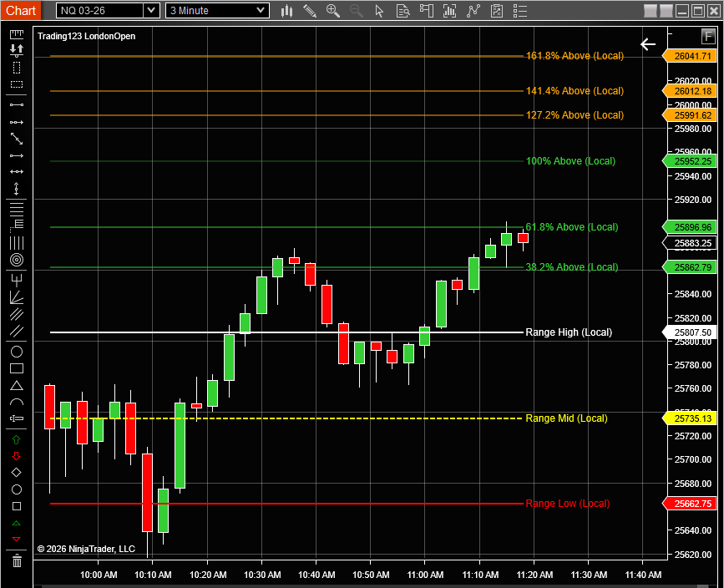Screen dimensions: 724x588
Task: Select the Ruler drawing tool
Action: click(x=16, y=33)
